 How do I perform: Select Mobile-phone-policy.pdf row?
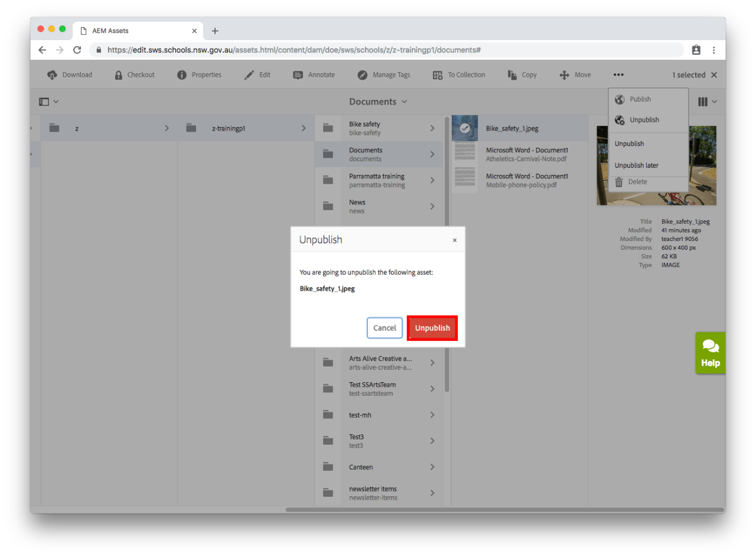(520, 180)
